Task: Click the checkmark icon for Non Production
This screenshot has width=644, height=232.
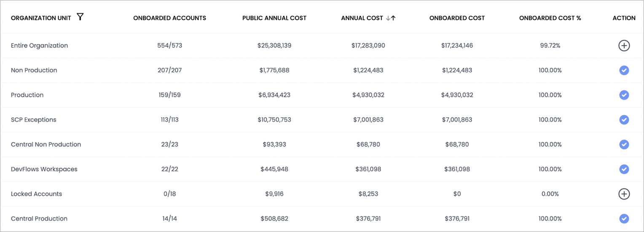Action: [624, 70]
